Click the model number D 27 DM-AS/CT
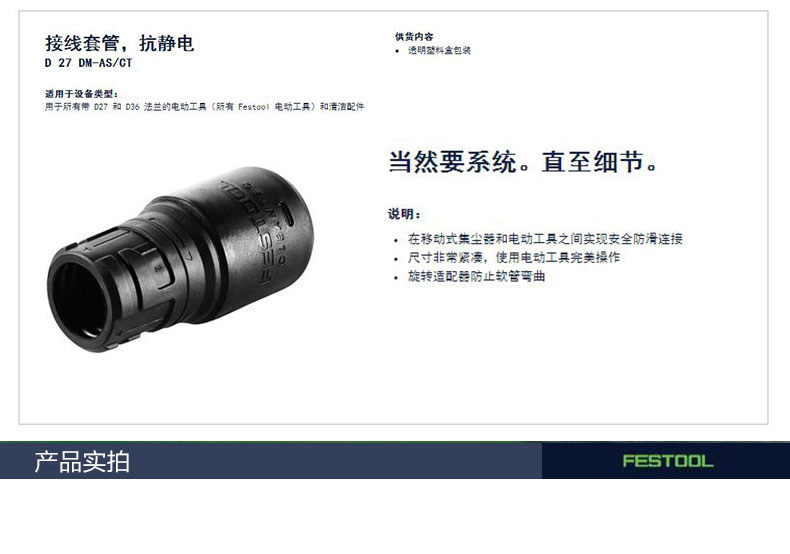This screenshot has width=790, height=554. (x=88, y=63)
